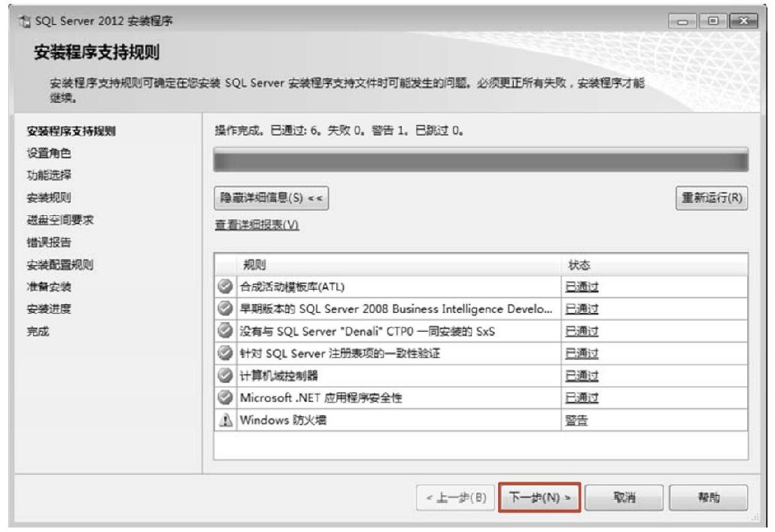Maximize the SQL Server 2012 setup window
This screenshot has height=532, width=775.
713,21
